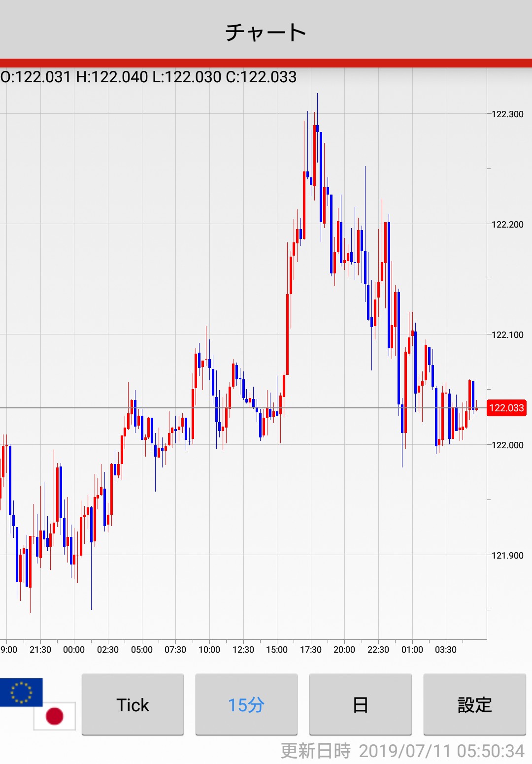
Task: Tap the European Union flag icon
Action: point(21,692)
